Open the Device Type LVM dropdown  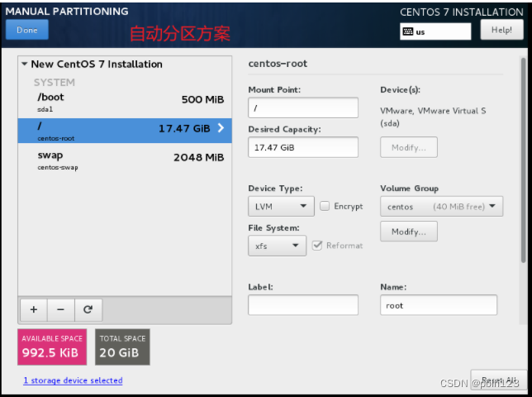click(x=281, y=206)
